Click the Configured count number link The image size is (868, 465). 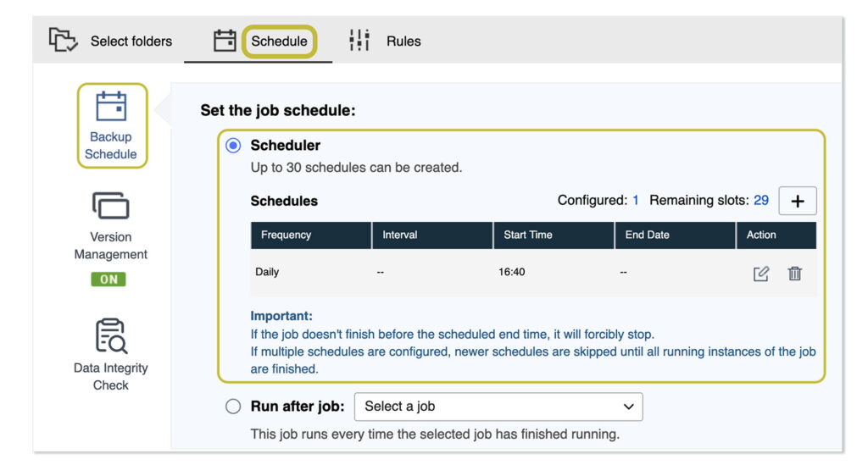click(x=636, y=201)
